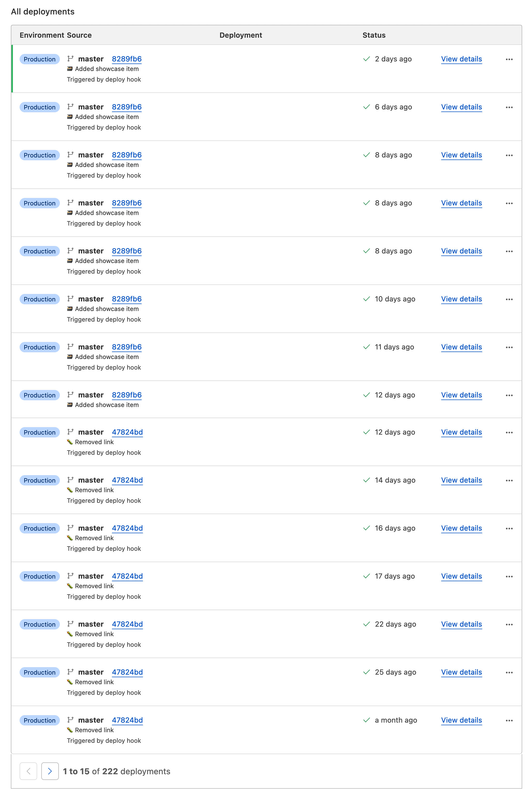Click the ellipsis for the 11 days ago deployment
The width and height of the screenshot is (532, 798).
[x=509, y=347]
